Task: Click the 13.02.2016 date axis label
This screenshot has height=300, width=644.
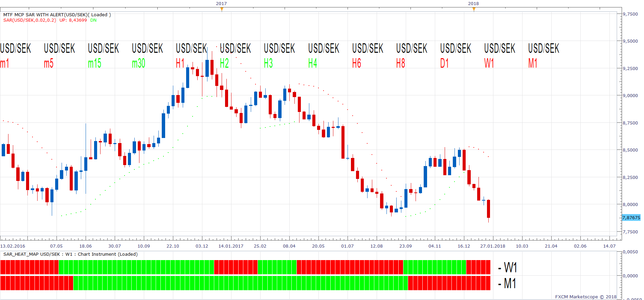Action: tap(13, 246)
